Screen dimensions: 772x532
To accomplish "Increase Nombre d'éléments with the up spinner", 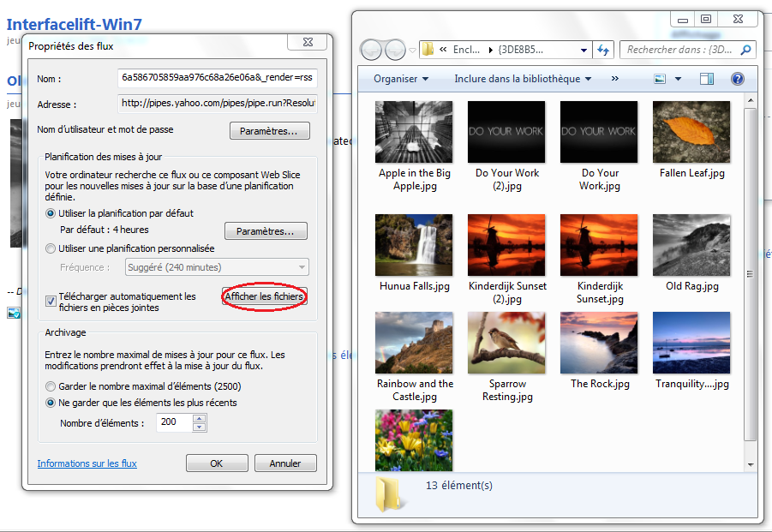I will (x=199, y=418).
